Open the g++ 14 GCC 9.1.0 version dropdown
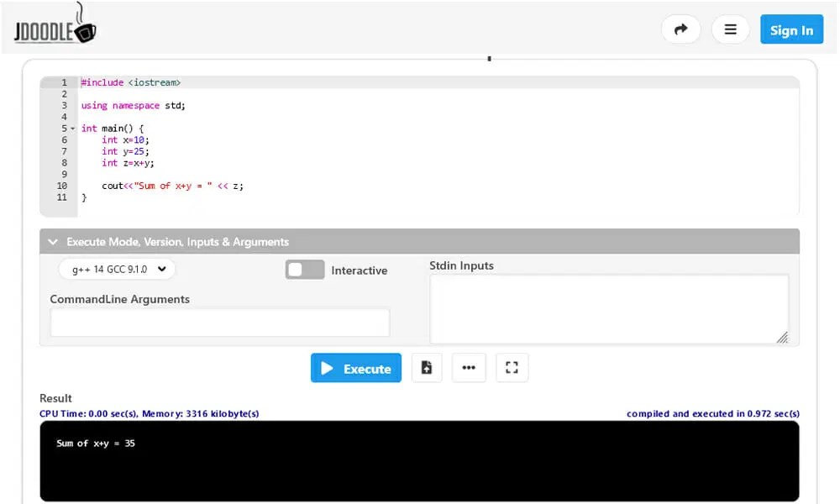The height and width of the screenshot is (504, 840). 117,269
